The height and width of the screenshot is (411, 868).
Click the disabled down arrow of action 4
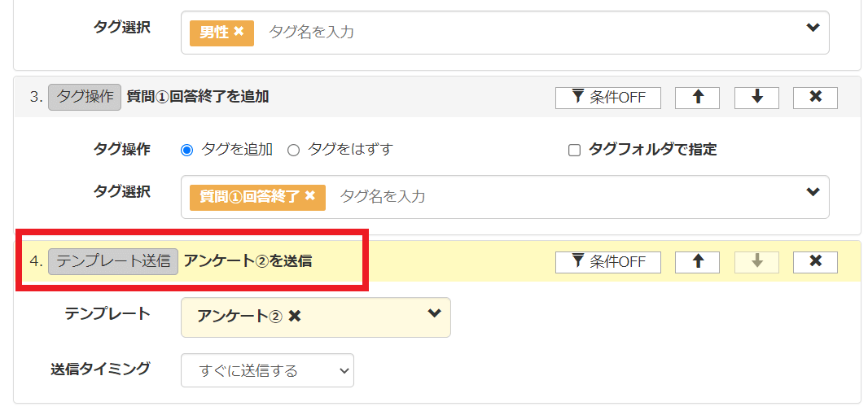(x=756, y=262)
